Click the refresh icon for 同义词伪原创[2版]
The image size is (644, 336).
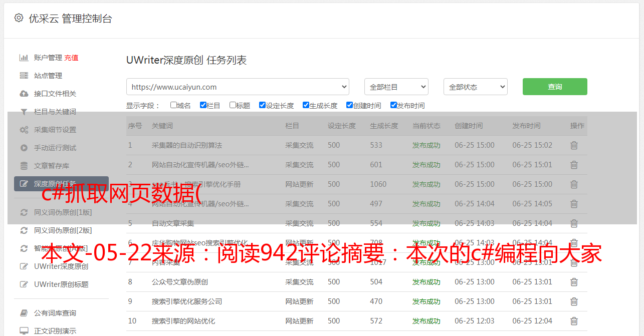tap(24, 230)
